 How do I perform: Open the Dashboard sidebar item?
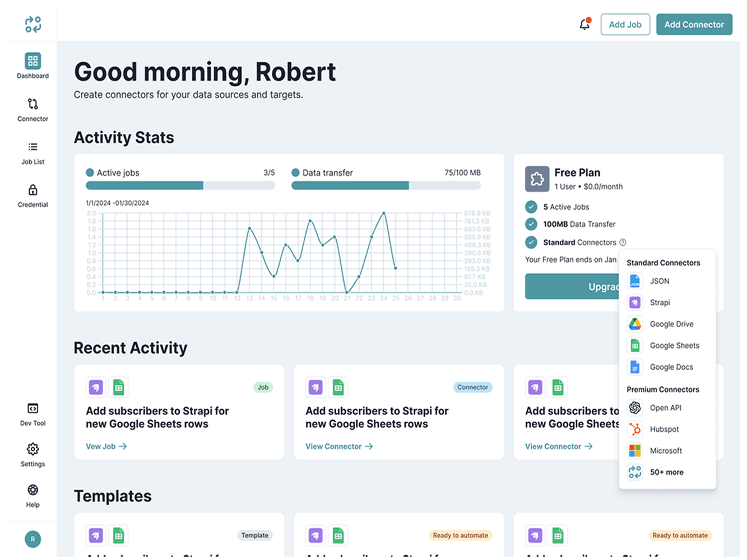[33, 66]
